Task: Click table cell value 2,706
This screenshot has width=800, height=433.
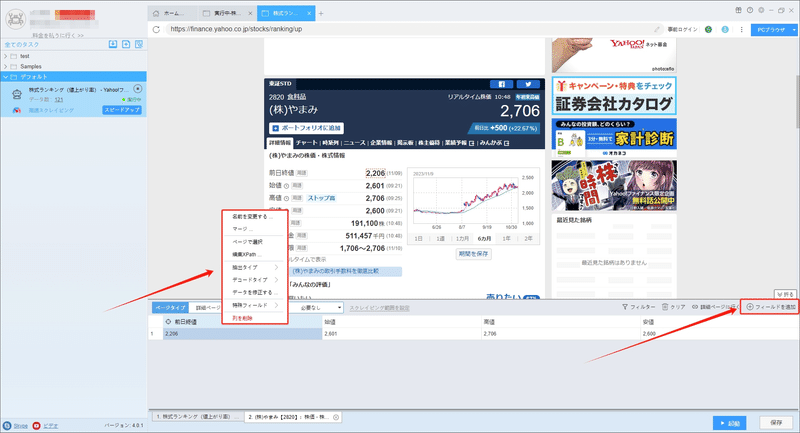Action: pyautogui.click(x=561, y=334)
